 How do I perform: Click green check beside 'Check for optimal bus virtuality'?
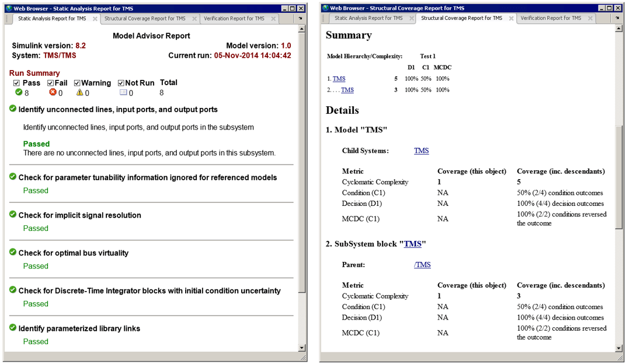[13, 252]
